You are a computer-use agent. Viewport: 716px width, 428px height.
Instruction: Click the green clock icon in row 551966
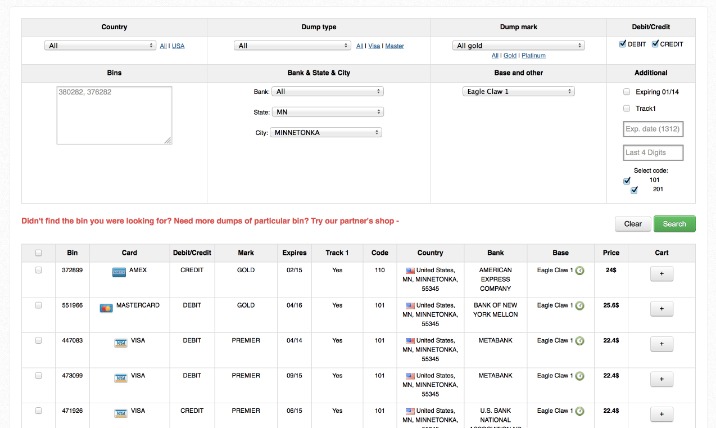click(579, 306)
